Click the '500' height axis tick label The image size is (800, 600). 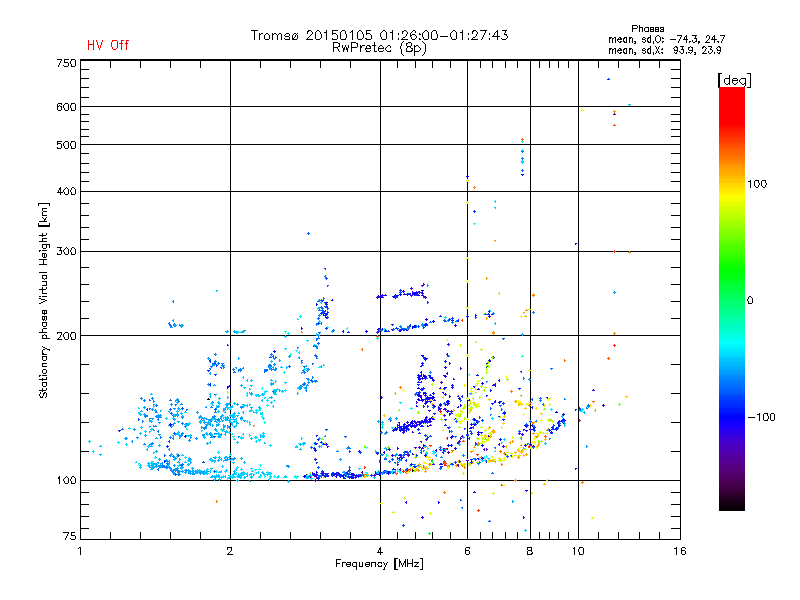66,145
